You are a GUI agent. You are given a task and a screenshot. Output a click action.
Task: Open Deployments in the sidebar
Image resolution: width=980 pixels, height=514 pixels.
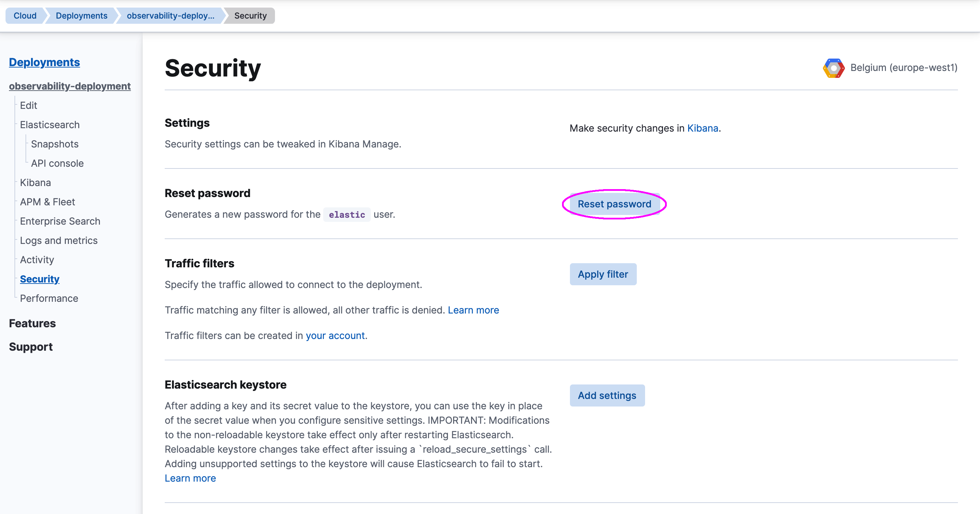[44, 62]
